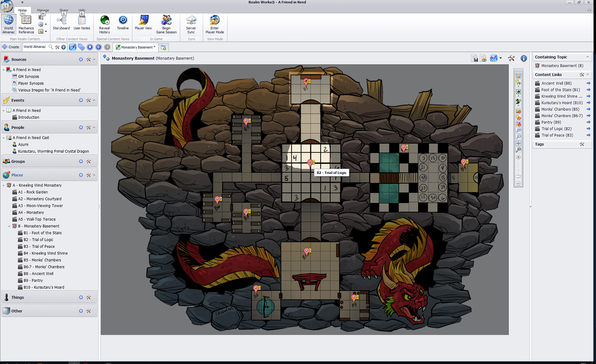Click the navigation Home button

[90, 47]
